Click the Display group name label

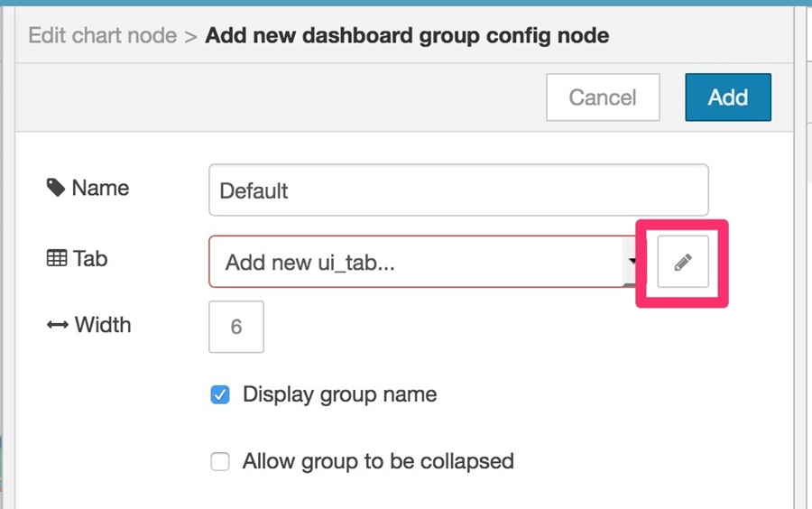click(x=340, y=394)
